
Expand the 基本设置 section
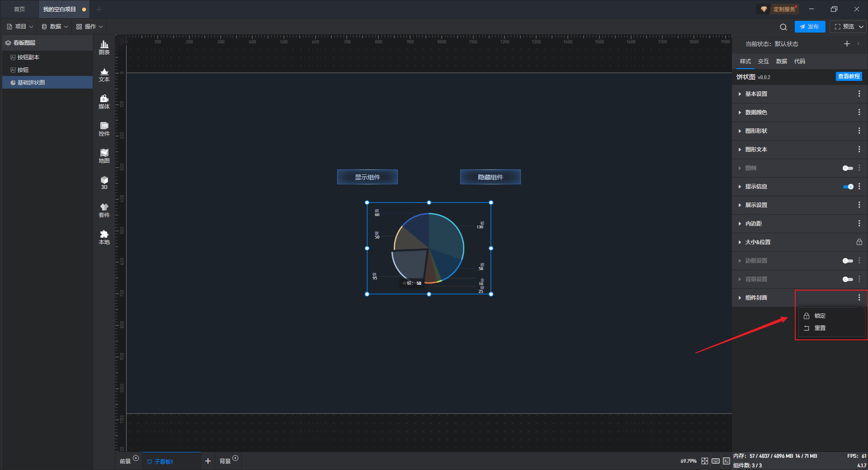point(756,94)
